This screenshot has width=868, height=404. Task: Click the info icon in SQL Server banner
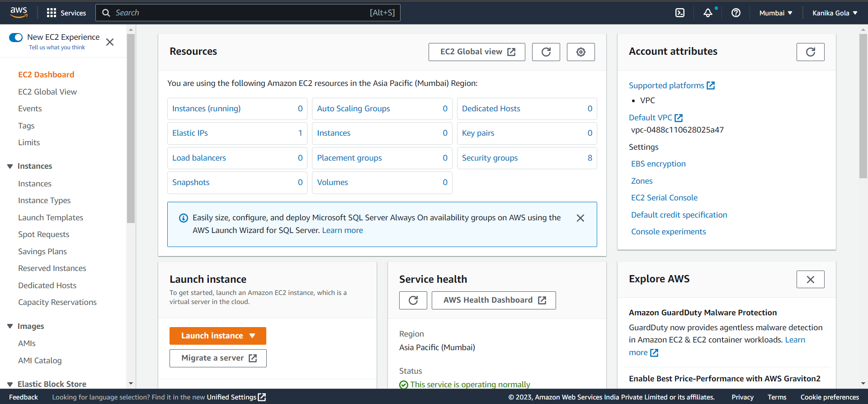184,218
